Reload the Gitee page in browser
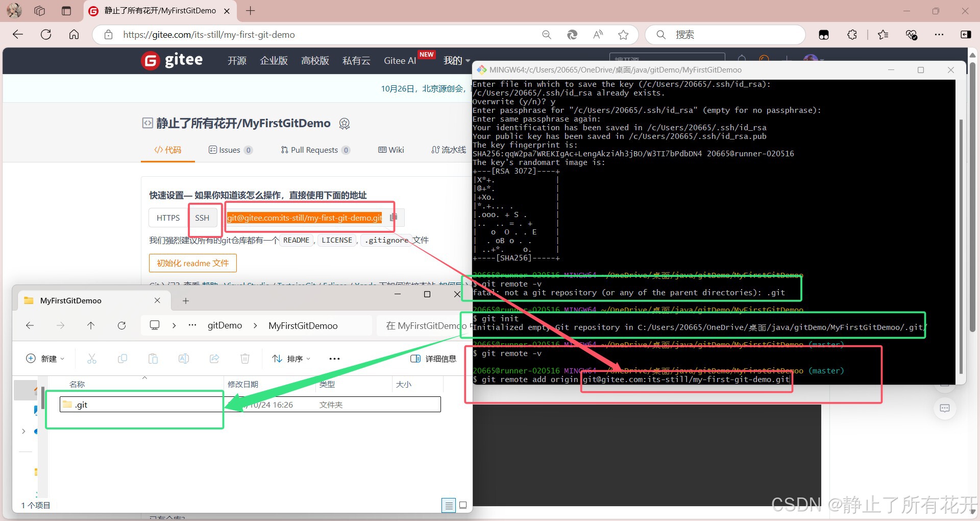This screenshot has width=980, height=521. (46, 35)
